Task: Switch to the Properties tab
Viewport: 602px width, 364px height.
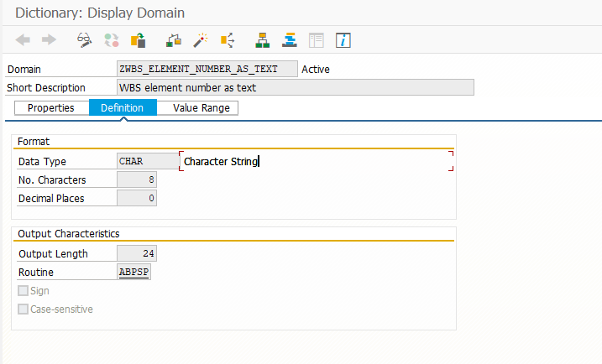Action: pyautogui.click(x=51, y=108)
